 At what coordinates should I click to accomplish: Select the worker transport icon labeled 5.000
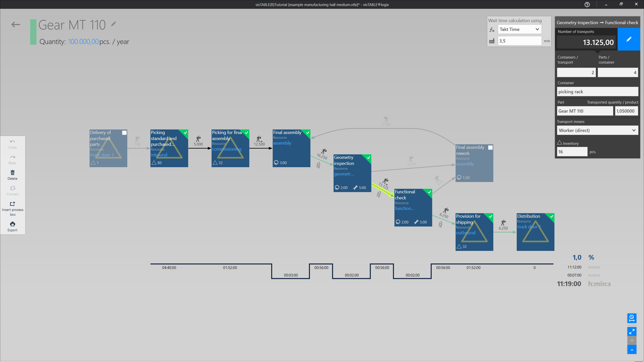point(198,139)
